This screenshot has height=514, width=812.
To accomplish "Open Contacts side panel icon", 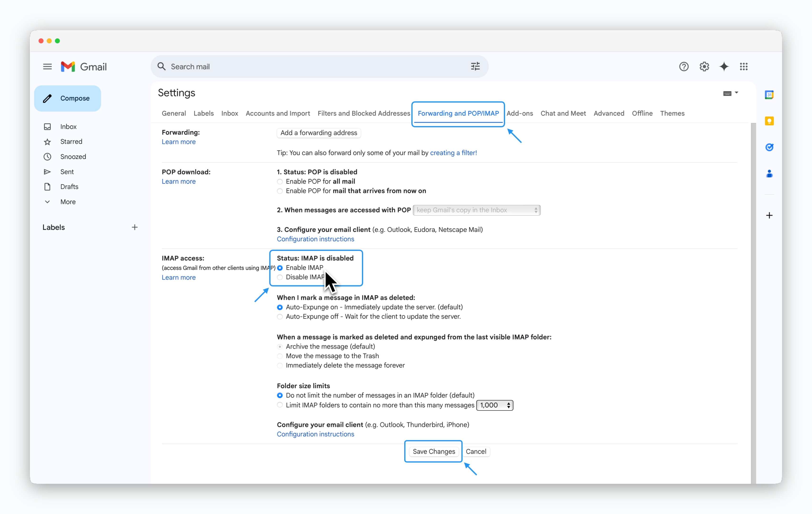I will click(x=769, y=173).
